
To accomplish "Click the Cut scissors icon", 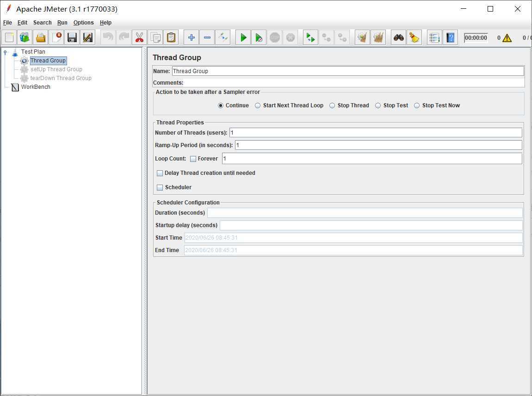I will tap(139, 37).
